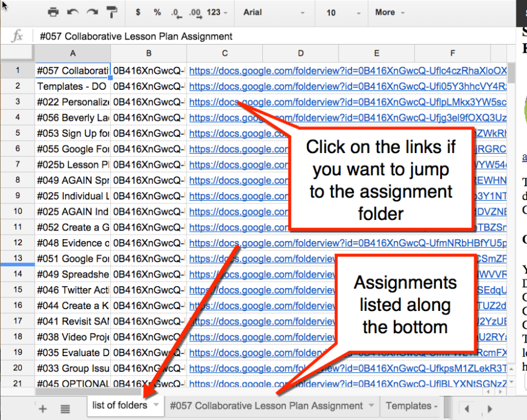
Task: Open the folderview link in row 12
Action: click(x=348, y=243)
